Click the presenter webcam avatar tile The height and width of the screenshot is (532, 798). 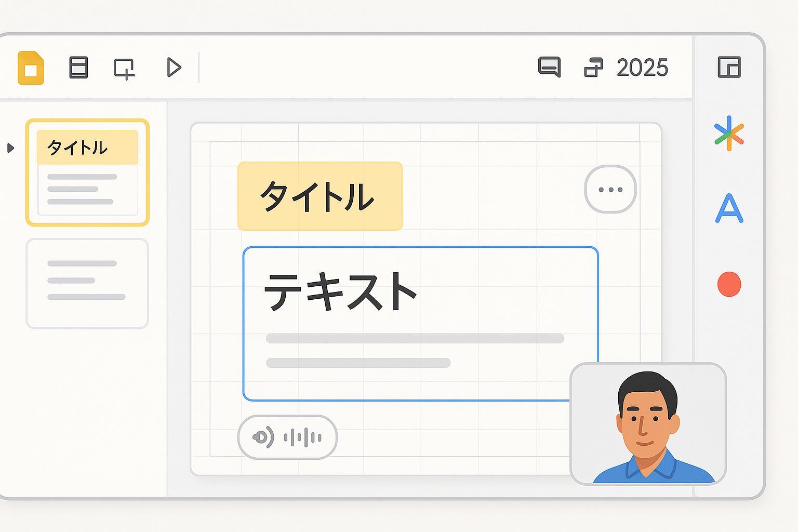click(x=648, y=424)
